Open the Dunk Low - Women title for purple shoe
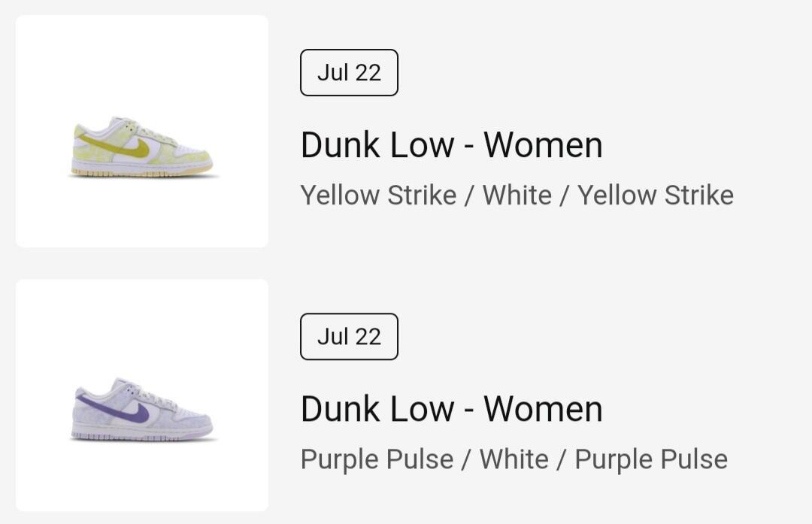Image resolution: width=812 pixels, height=524 pixels. [451, 409]
